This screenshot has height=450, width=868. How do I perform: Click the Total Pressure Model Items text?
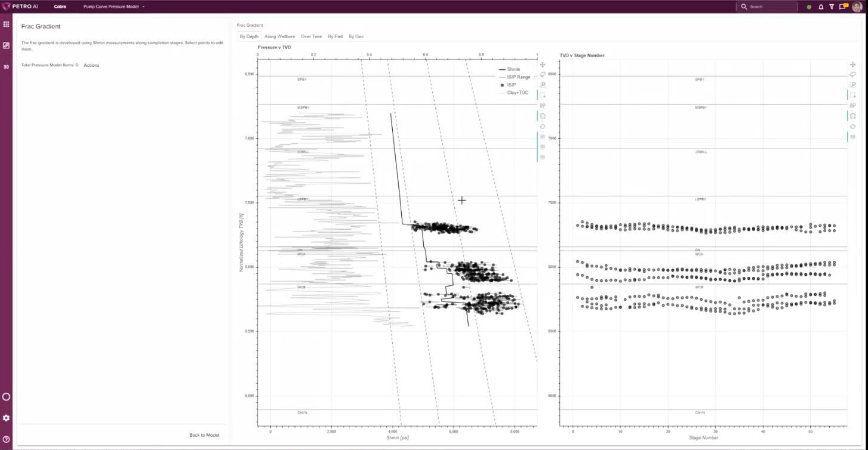50,65
